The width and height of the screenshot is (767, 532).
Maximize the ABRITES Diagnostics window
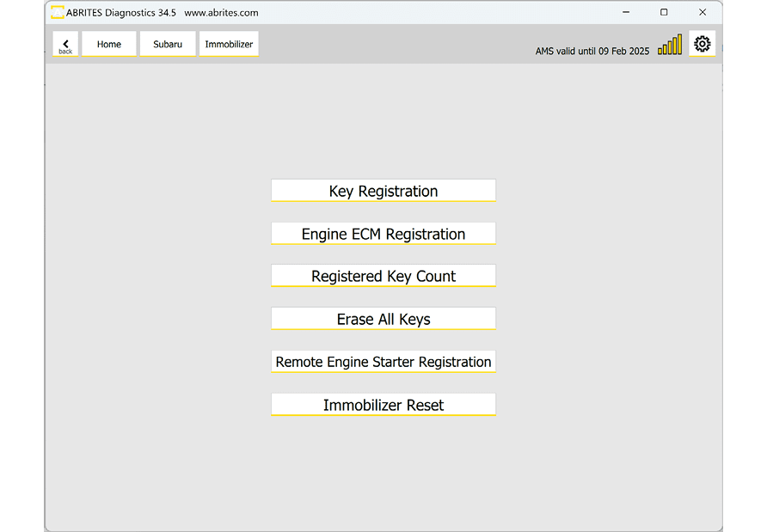point(664,12)
